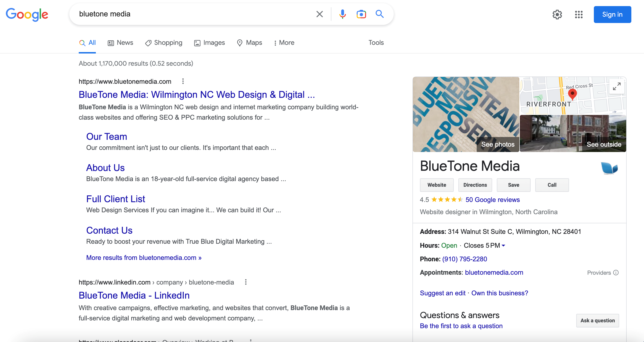644x342 pixels.
Task: Open the More search options menu
Action: 284,42
